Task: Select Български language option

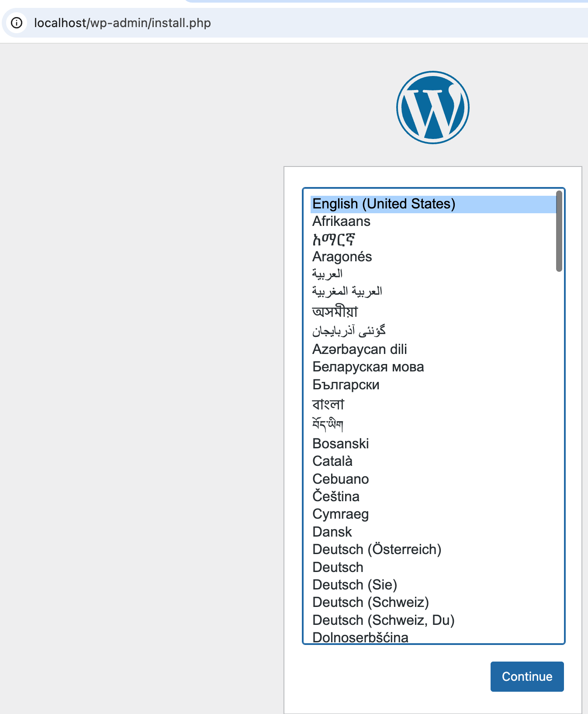Action: [346, 385]
